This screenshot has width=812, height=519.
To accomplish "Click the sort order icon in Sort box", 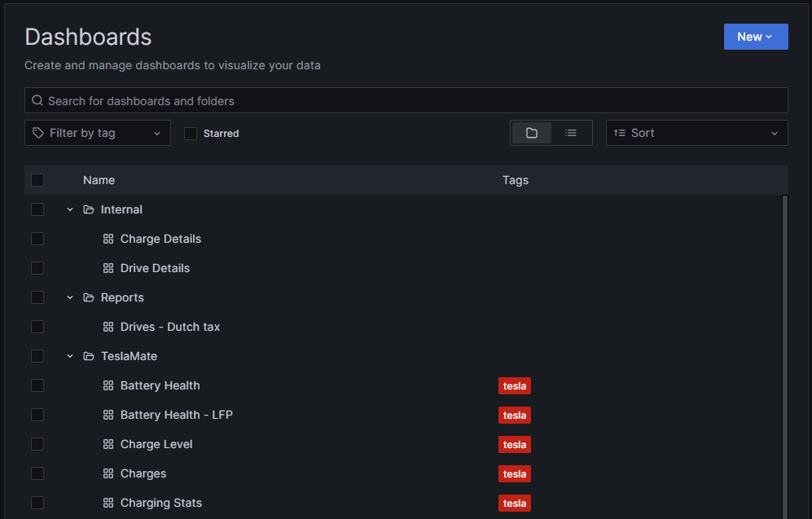I will (x=619, y=133).
